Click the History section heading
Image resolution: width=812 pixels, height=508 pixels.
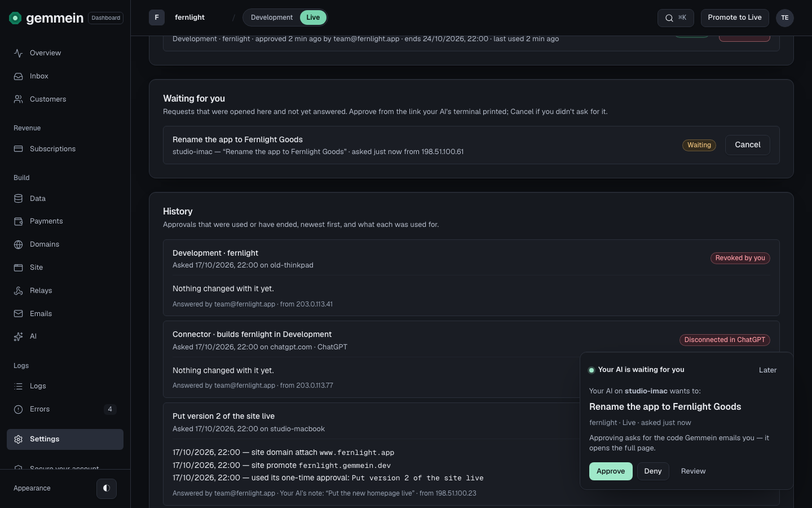pyautogui.click(x=178, y=211)
